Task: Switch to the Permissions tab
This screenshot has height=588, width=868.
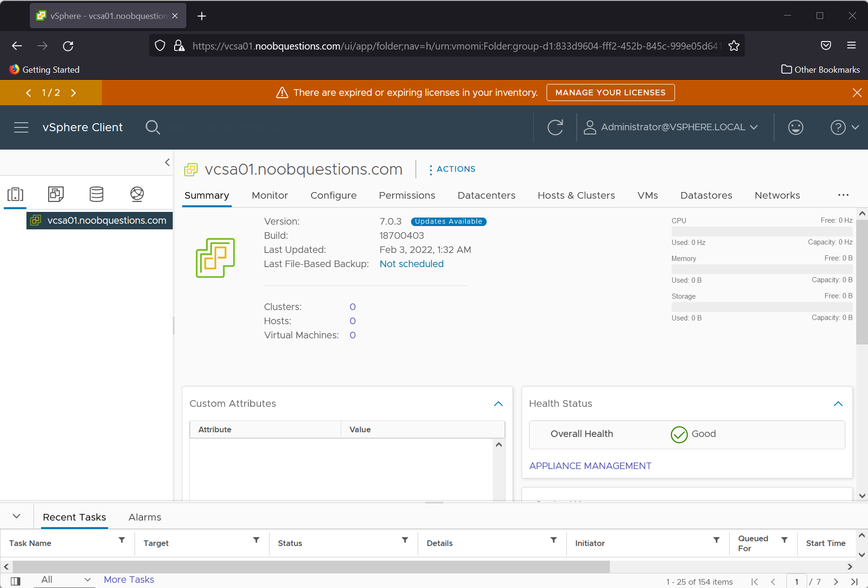Action: 407,195
